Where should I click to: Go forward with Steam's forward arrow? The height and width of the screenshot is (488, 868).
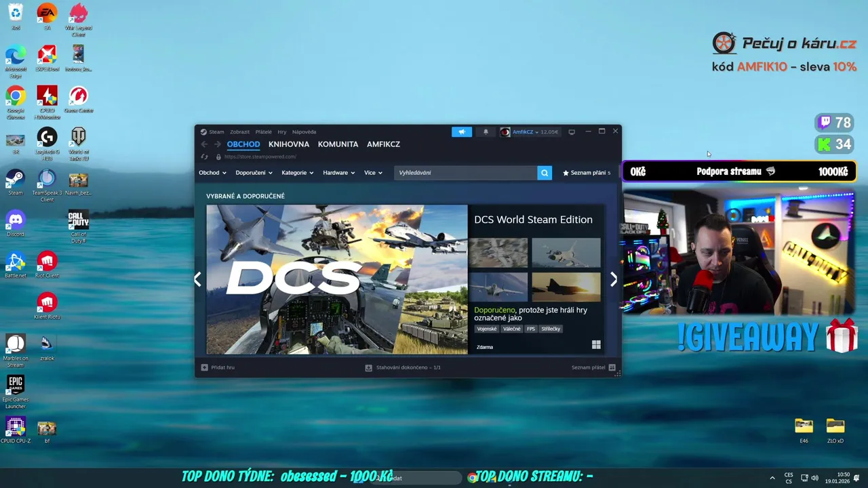click(x=218, y=144)
